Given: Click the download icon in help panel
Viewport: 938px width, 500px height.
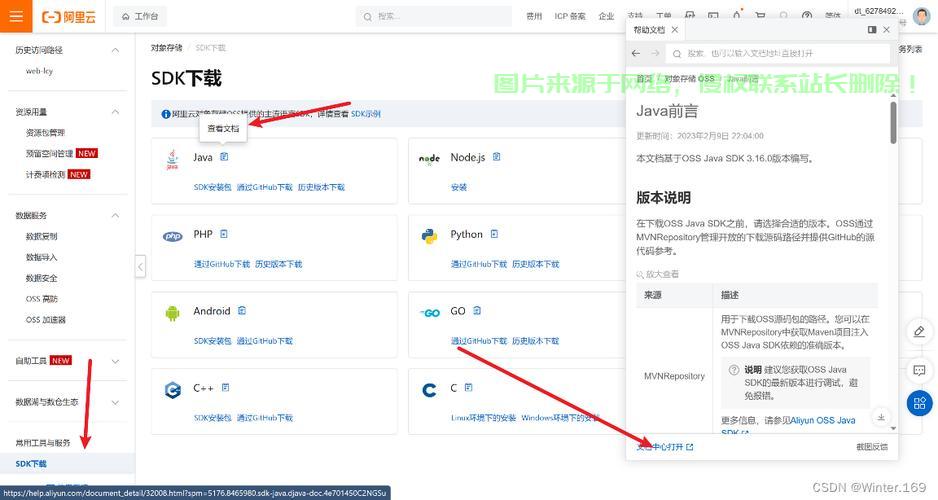Looking at the screenshot, I should point(881,417).
